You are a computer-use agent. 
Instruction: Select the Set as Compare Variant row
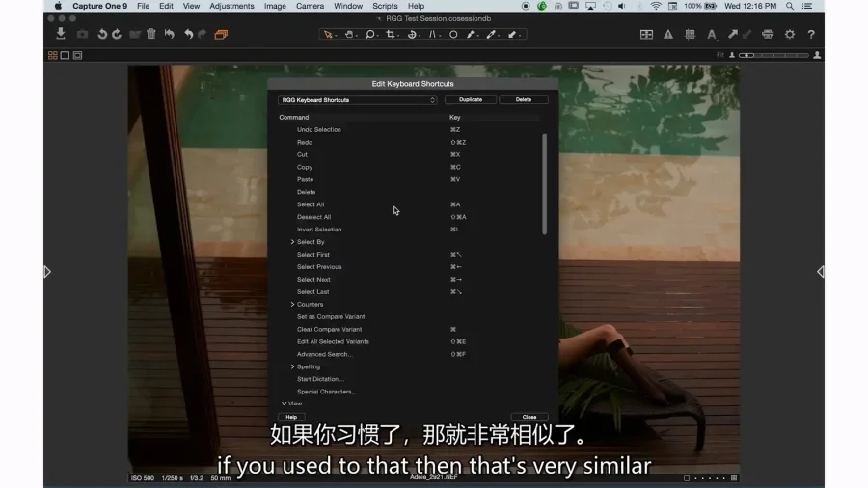410,316
